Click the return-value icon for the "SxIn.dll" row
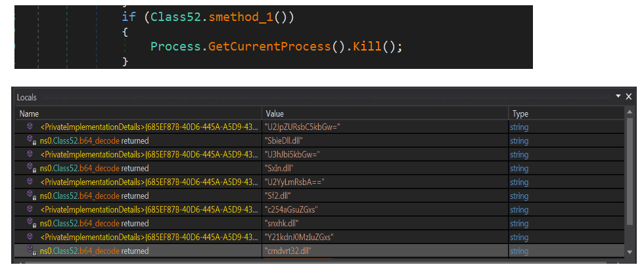The image size is (644, 269). (x=30, y=168)
